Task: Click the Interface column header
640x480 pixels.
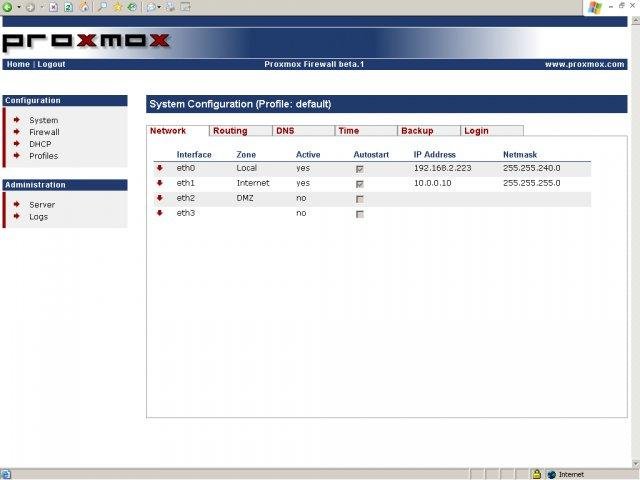Action: 194,154
